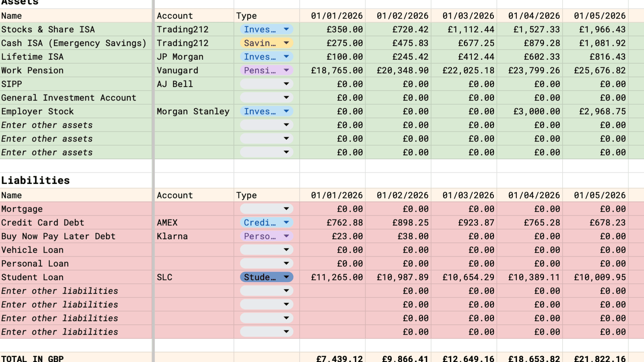Open the empty Type dropdown for SIPP
The image size is (644, 362).
coord(267,84)
